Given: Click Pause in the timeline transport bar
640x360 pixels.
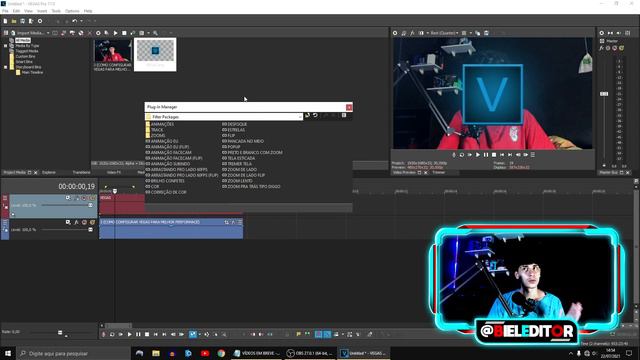Looking at the screenshot, I should click(138, 334).
